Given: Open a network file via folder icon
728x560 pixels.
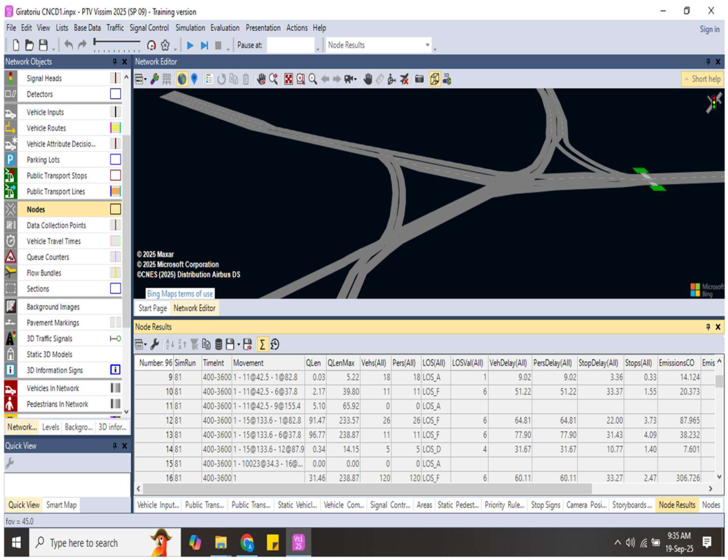Looking at the screenshot, I should pyautogui.click(x=29, y=45).
